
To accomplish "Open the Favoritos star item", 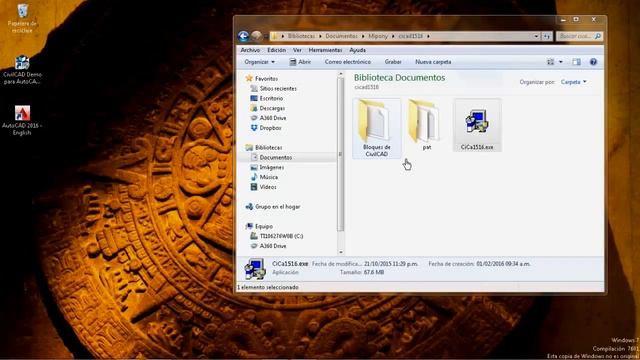I will click(x=262, y=78).
